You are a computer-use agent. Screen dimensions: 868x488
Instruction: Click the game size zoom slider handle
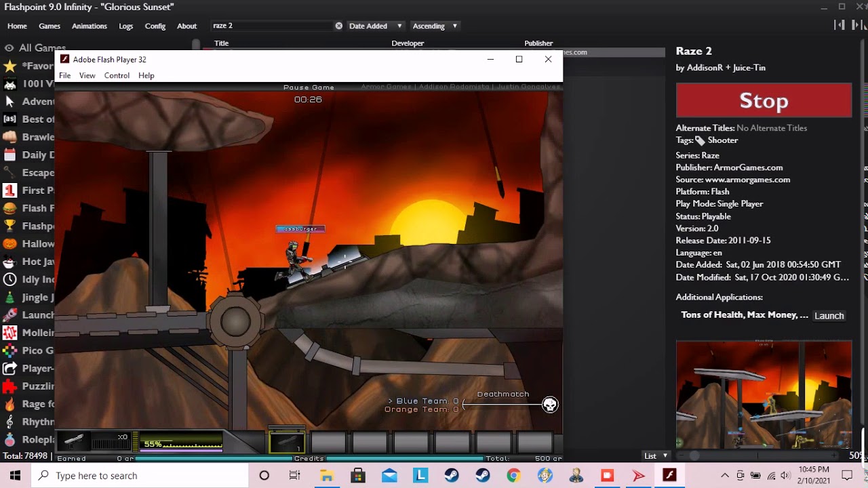coord(694,455)
